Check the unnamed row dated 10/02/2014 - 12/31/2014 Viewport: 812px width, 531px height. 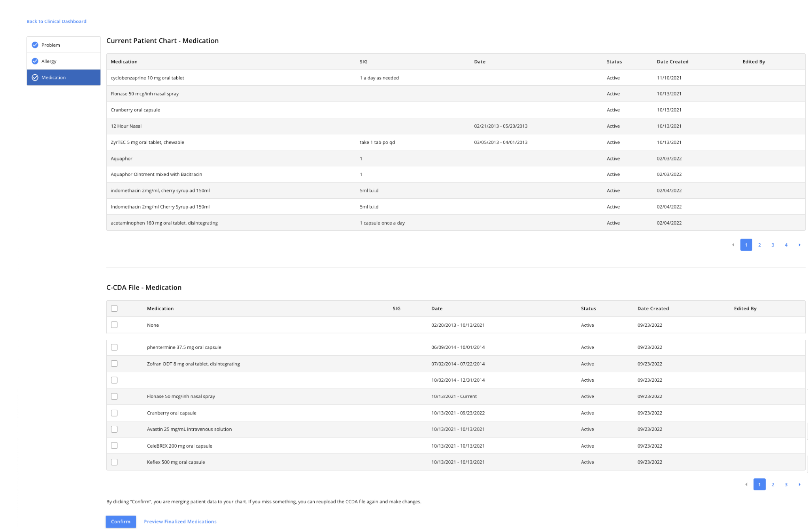pos(114,380)
